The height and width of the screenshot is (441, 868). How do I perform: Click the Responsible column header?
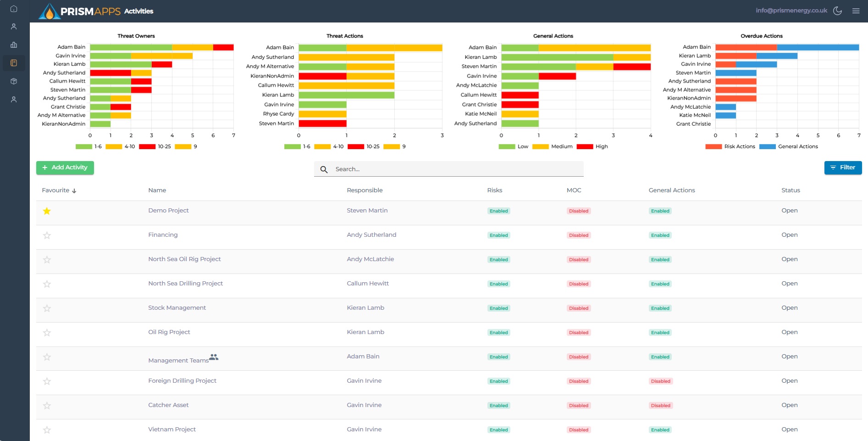[x=365, y=190]
